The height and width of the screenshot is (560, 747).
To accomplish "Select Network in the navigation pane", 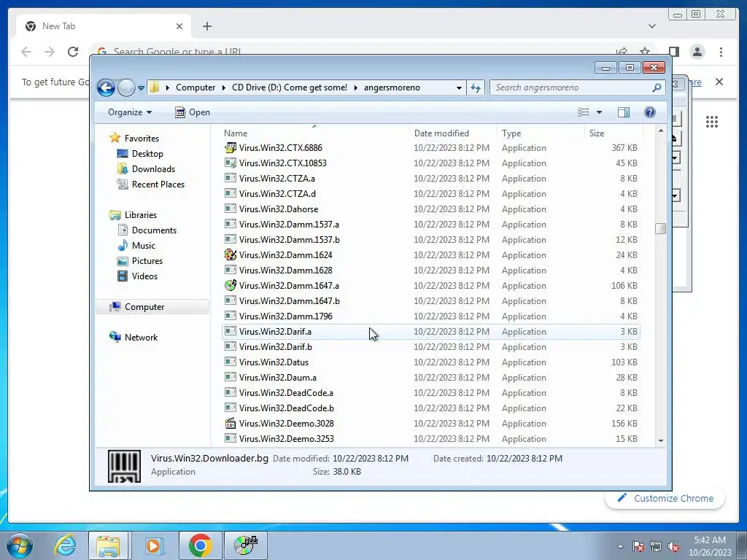I will pyautogui.click(x=141, y=338).
